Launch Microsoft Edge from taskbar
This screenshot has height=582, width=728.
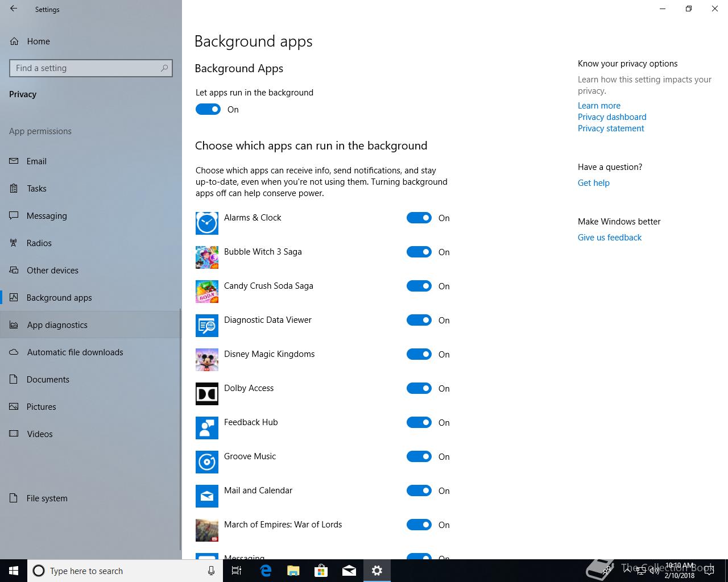click(266, 571)
